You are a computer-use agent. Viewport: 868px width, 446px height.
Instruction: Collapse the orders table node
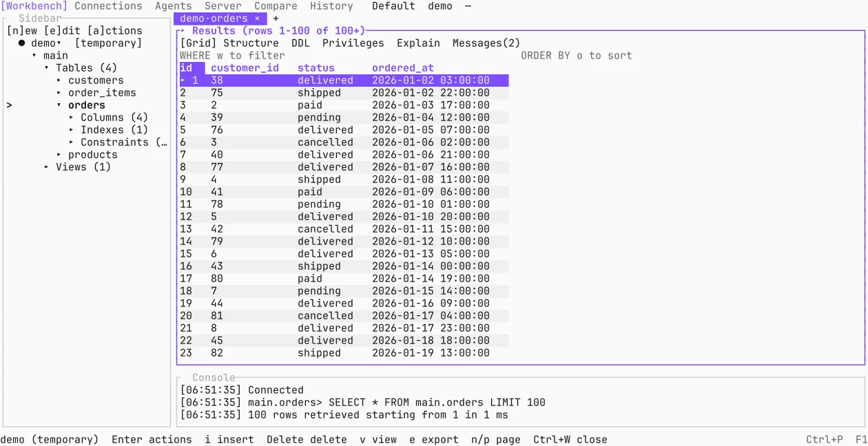click(59, 105)
